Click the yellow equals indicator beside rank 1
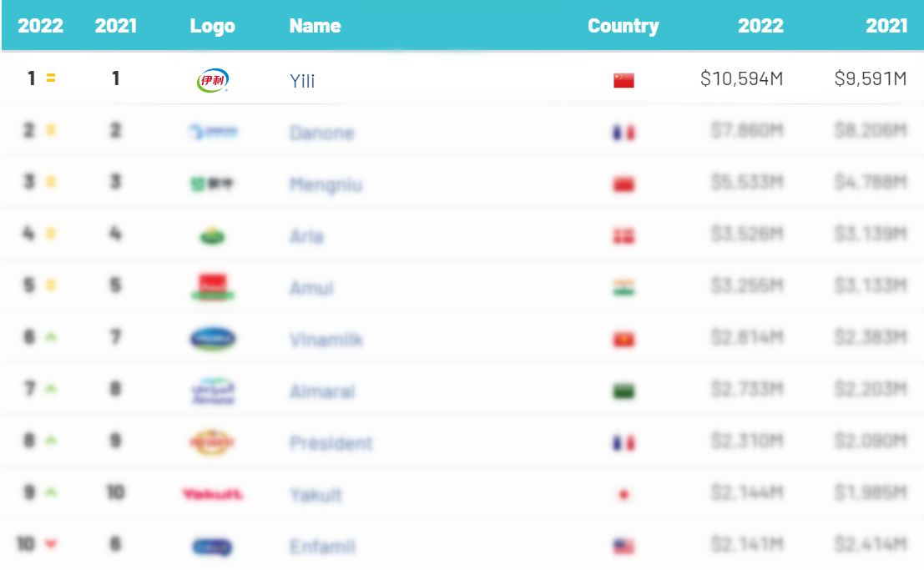924x570 pixels. click(51, 78)
